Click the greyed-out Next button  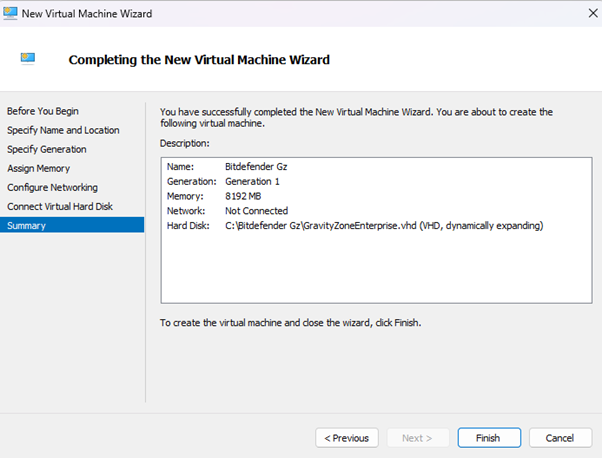[416, 438]
